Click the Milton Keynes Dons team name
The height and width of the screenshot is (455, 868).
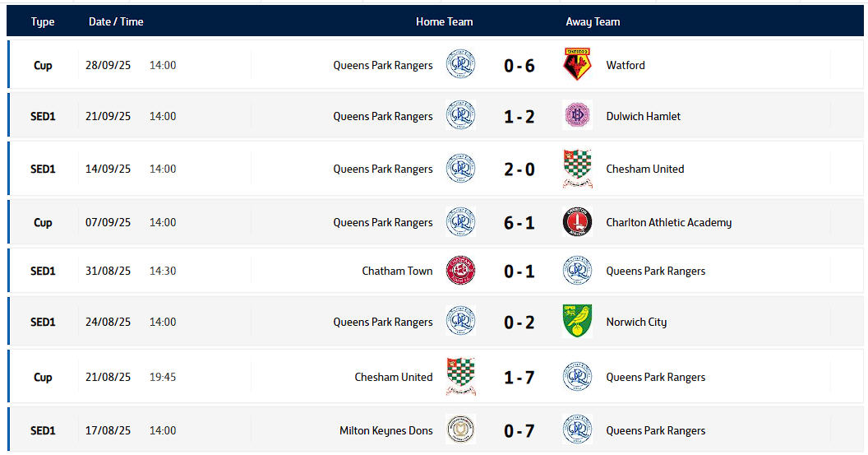[x=386, y=430]
